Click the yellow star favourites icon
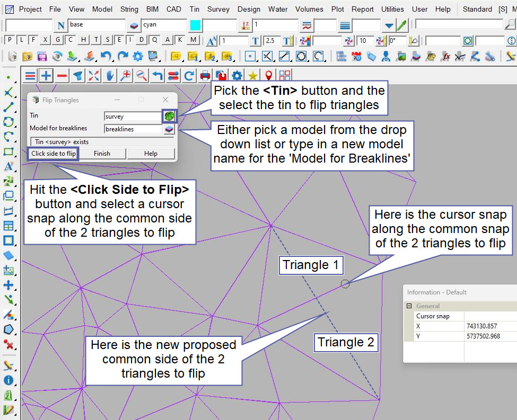517x420 pixels. pos(252,76)
